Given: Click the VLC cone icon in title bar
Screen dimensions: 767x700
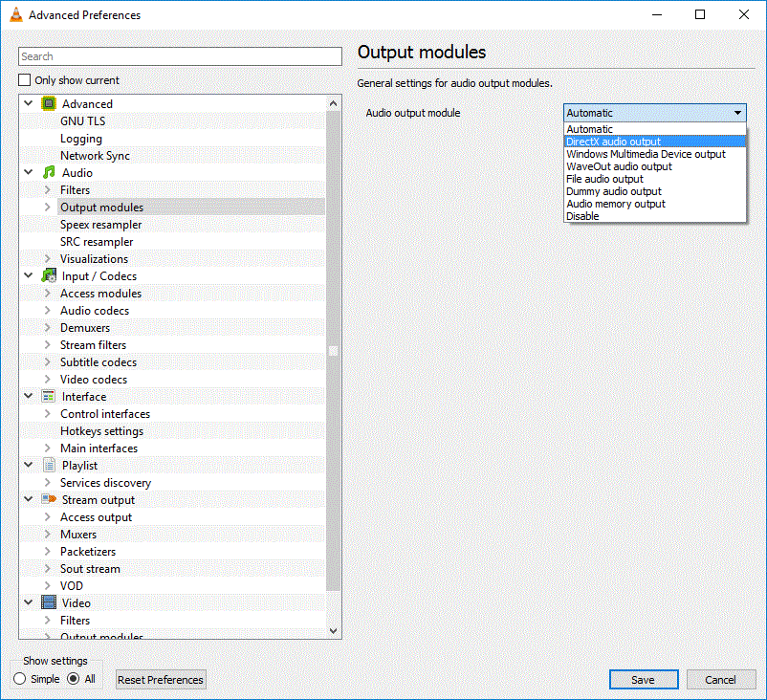Looking at the screenshot, I should pyautogui.click(x=16, y=15).
